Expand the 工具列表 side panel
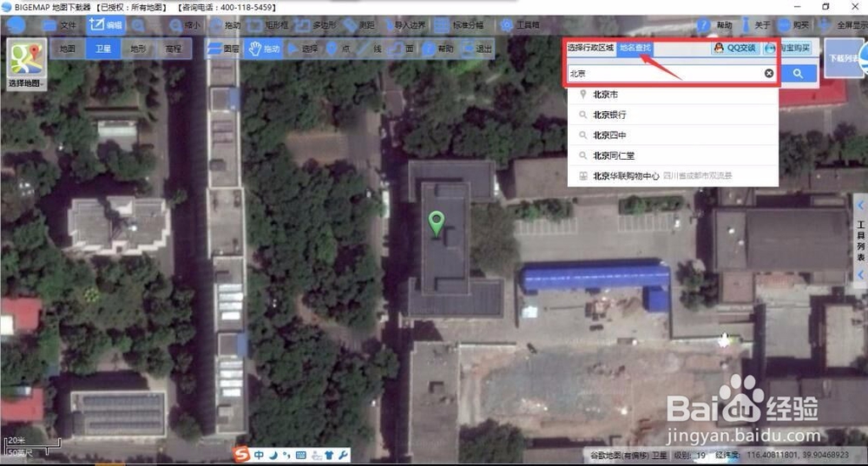 (x=861, y=240)
